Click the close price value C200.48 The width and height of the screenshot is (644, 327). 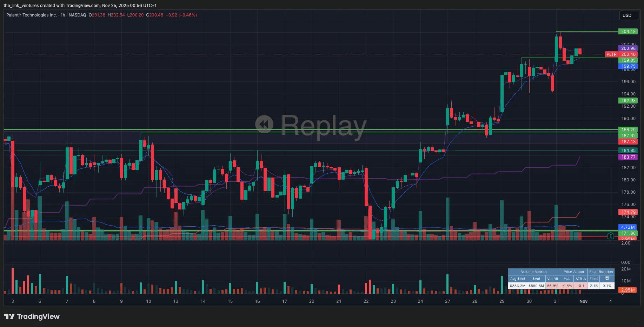tap(155, 15)
